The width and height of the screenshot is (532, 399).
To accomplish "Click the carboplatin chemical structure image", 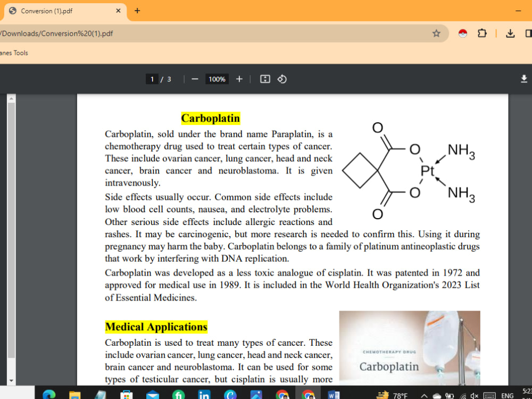I will [x=409, y=171].
